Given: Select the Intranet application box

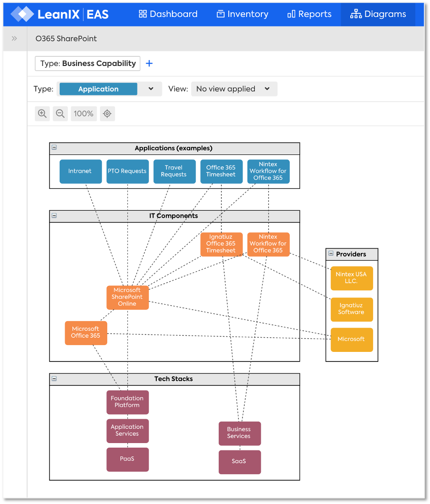Looking at the screenshot, I should (81, 171).
